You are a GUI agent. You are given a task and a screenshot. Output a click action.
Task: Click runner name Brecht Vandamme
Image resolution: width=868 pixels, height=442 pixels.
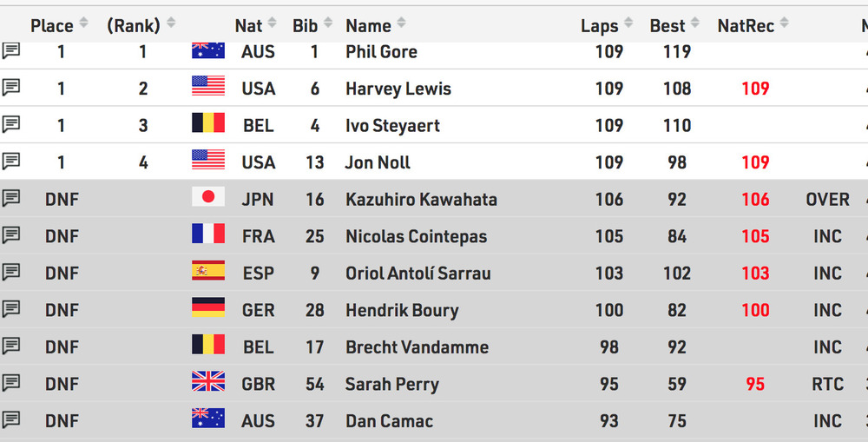click(x=417, y=347)
